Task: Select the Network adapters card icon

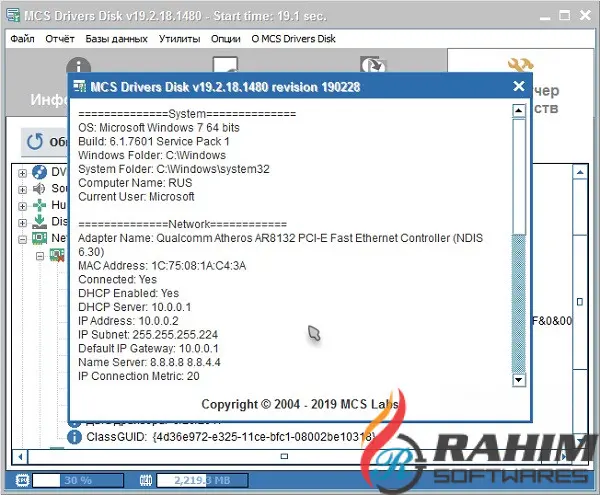Action: [39, 238]
